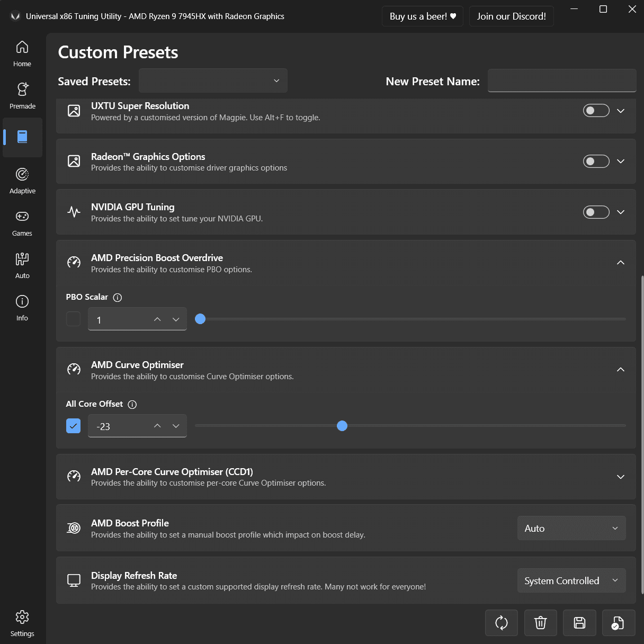Click the Buy us a beer button
644x644 pixels.
pyautogui.click(x=423, y=16)
